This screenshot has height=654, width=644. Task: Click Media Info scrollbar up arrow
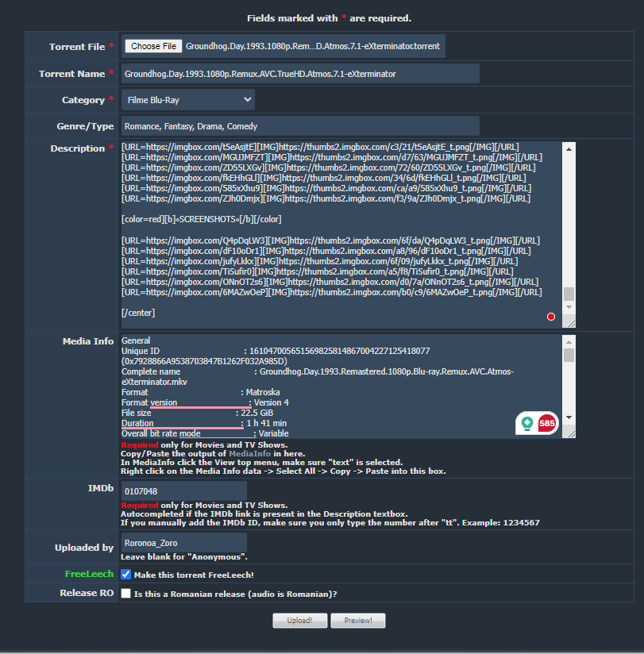click(569, 341)
